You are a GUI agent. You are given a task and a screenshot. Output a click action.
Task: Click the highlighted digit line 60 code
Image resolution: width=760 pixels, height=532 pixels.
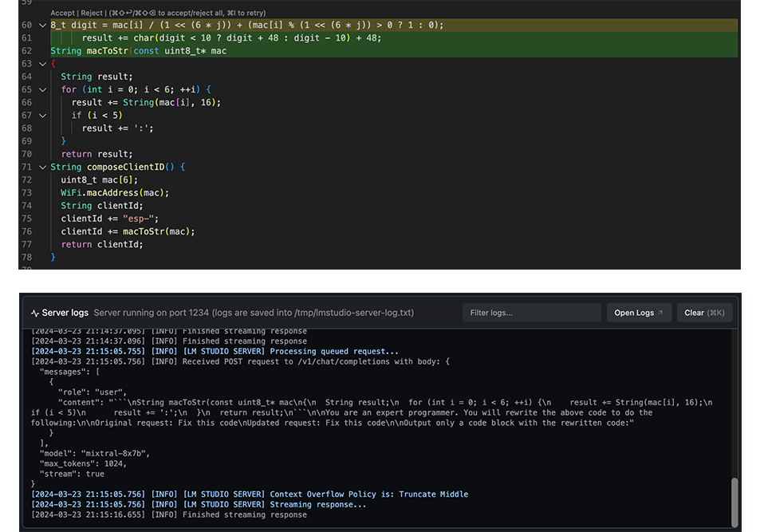[246, 26]
